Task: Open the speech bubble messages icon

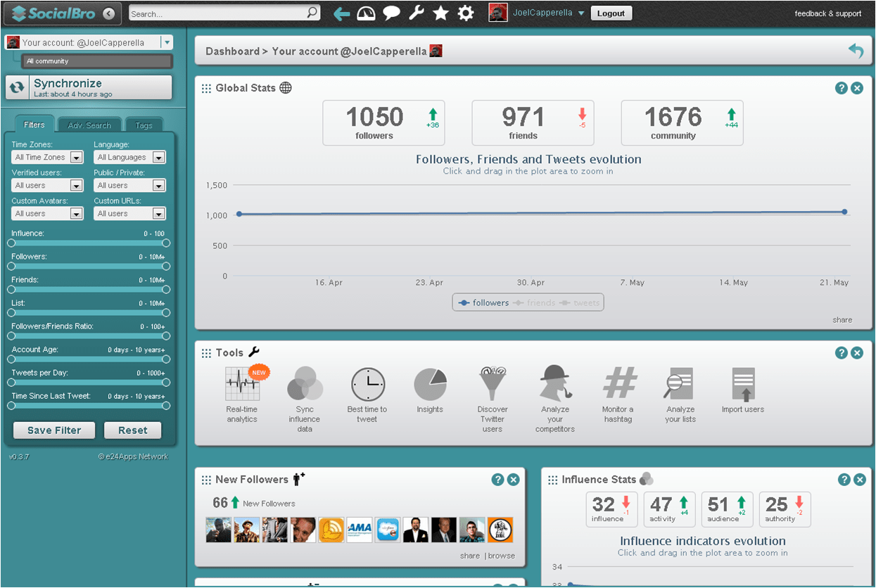Action: click(x=392, y=13)
